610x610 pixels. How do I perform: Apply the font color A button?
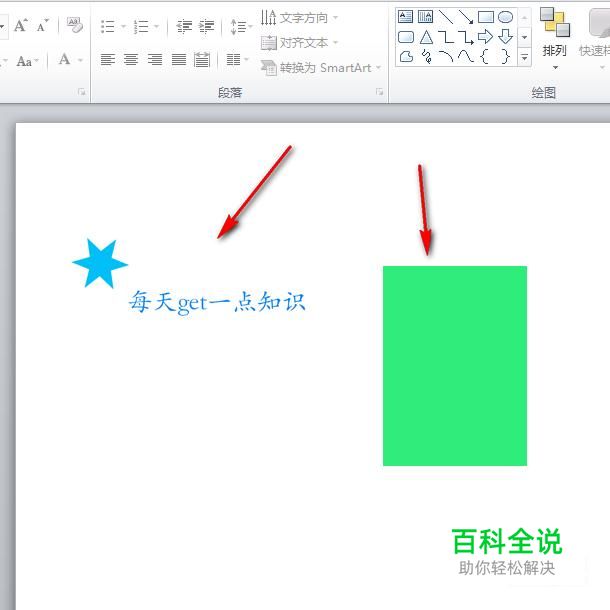[x=65, y=60]
